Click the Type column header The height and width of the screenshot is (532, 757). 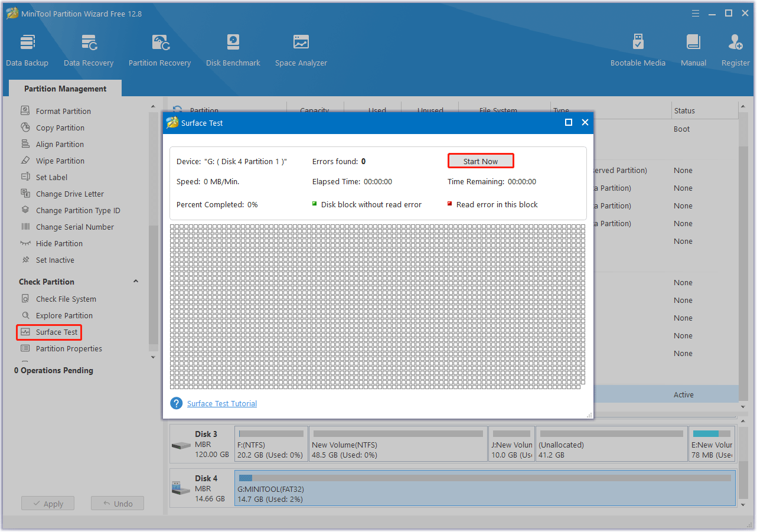561,110
